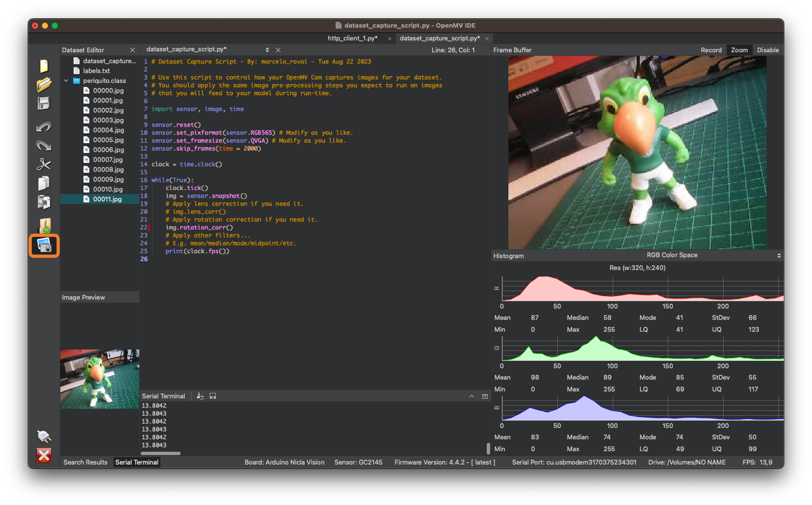Screen dimensions: 812x505
Task: Switch to the http_client_1.py tab
Action: [352, 38]
